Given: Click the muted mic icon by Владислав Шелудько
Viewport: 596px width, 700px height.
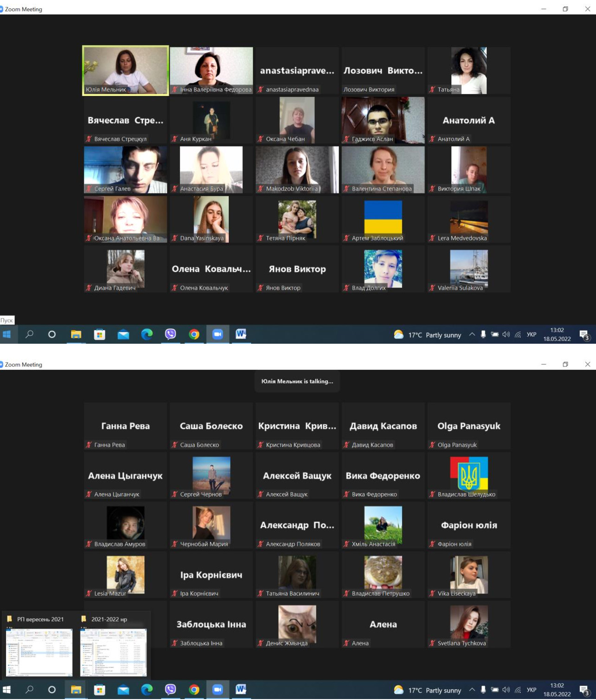Looking at the screenshot, I should (x=432, y=494).
